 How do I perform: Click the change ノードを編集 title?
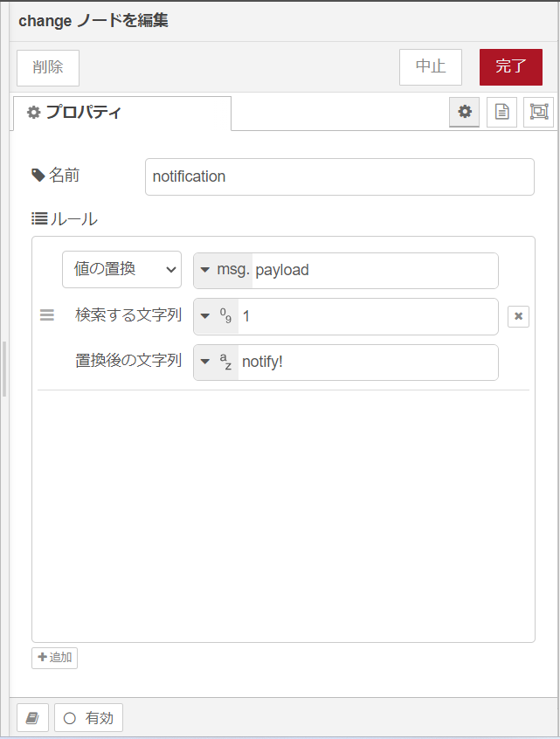[x=93, y=21]
